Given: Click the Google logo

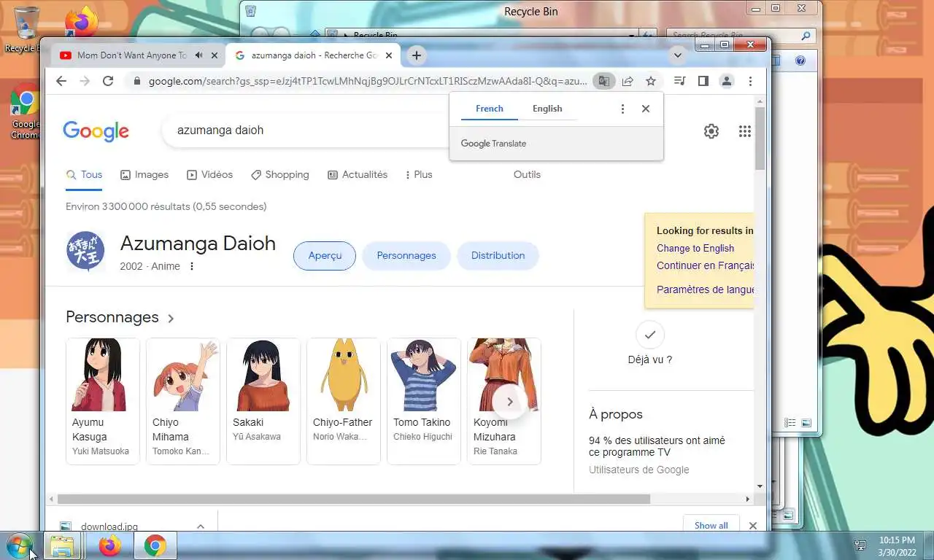Looking at the screenshot, I should click(96, 131).
